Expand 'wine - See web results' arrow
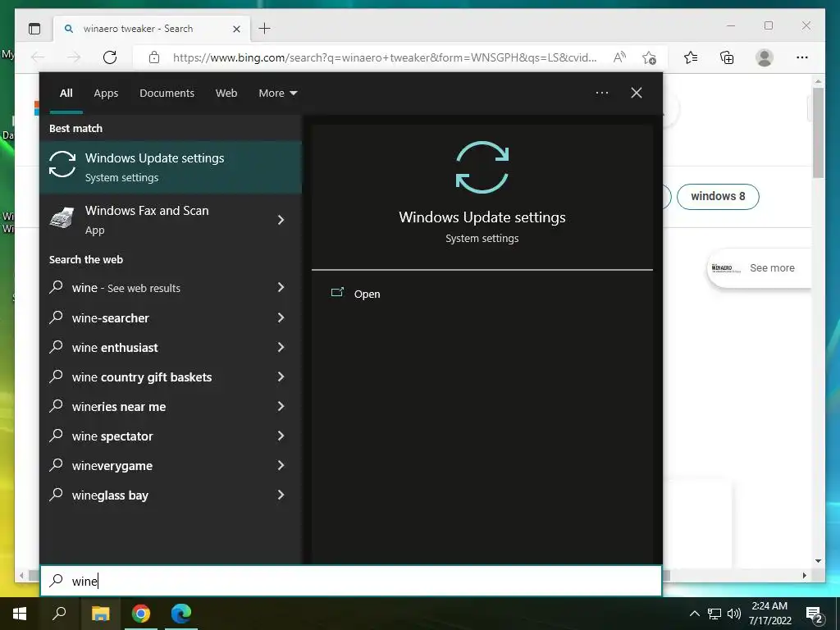This screenshot has width=840, height=630. point(281,288)
